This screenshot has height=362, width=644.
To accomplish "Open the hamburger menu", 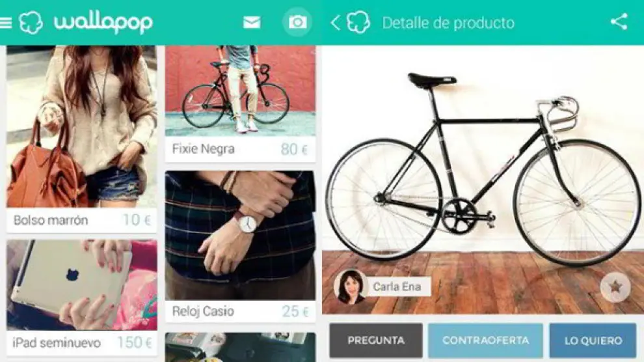I will point(6,22).
